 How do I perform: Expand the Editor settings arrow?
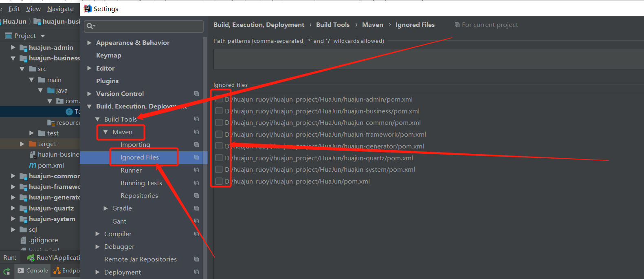89,68
